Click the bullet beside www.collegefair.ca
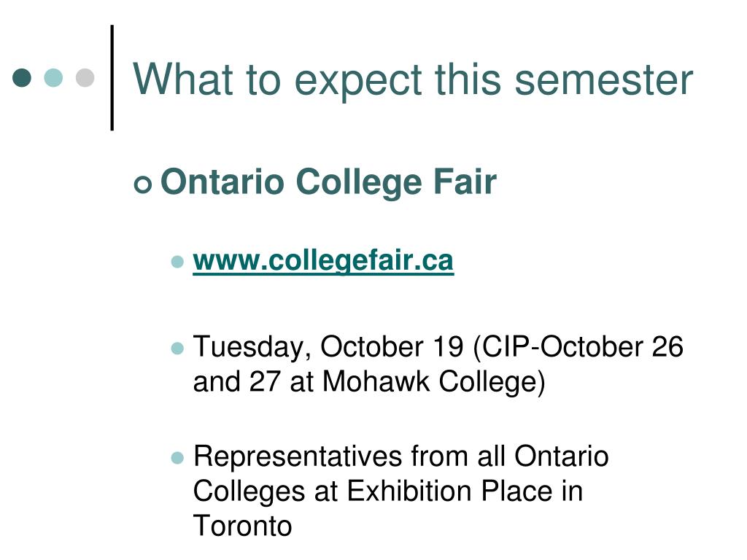The image size is (747, 560). [177, 262]
